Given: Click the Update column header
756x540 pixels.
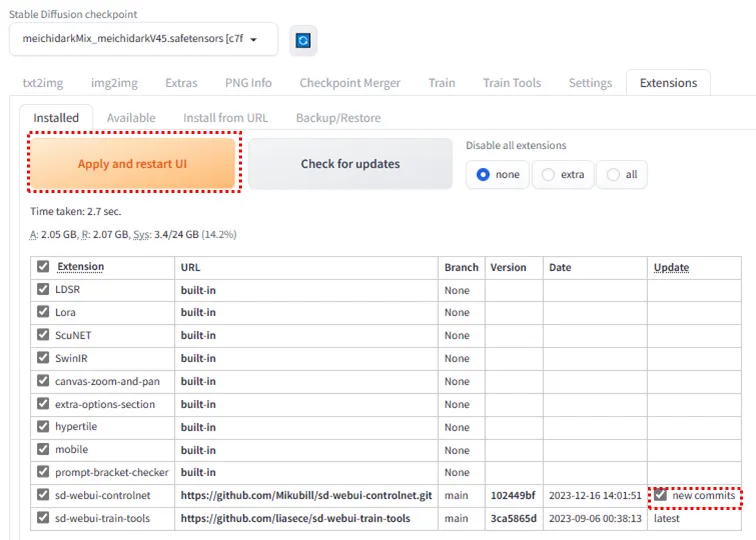Looking at the screenshot, I should click(671, 268).
